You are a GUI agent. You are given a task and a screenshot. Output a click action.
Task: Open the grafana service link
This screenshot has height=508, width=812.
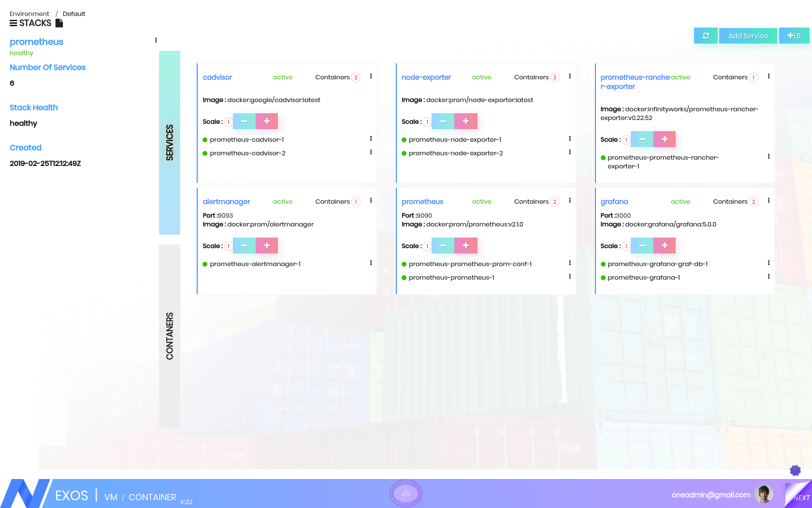pyautogui.click(x=614, y=202)
